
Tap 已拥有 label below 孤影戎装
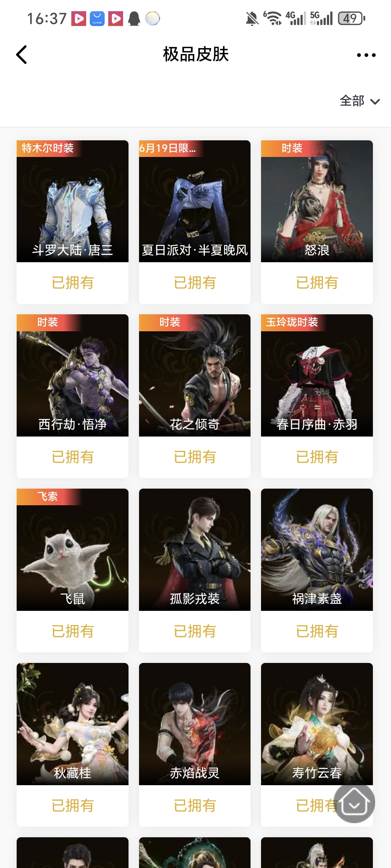(x=195, y=631)
